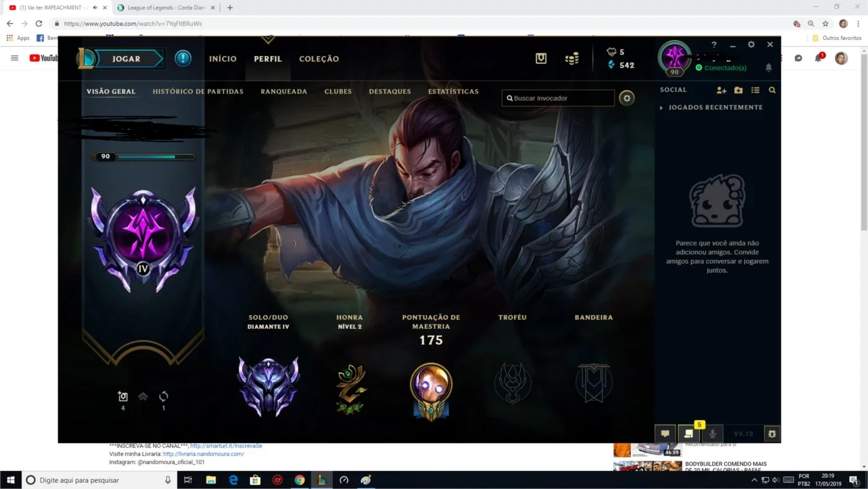Open the store coins icon
This screenshot has height=489, width=868.
(x=572, y=58)
